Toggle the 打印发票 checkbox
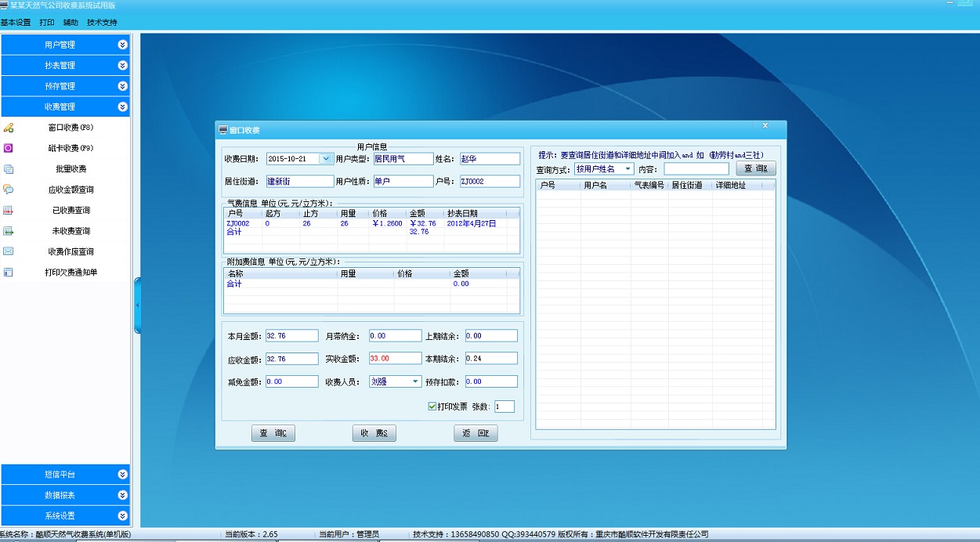 tap(432, 406)
